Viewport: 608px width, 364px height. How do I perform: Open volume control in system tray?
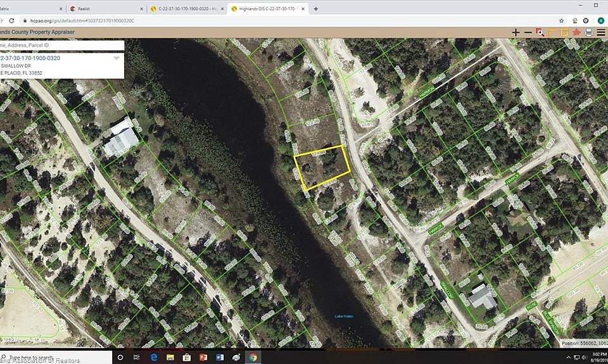[x=585, y=358]
